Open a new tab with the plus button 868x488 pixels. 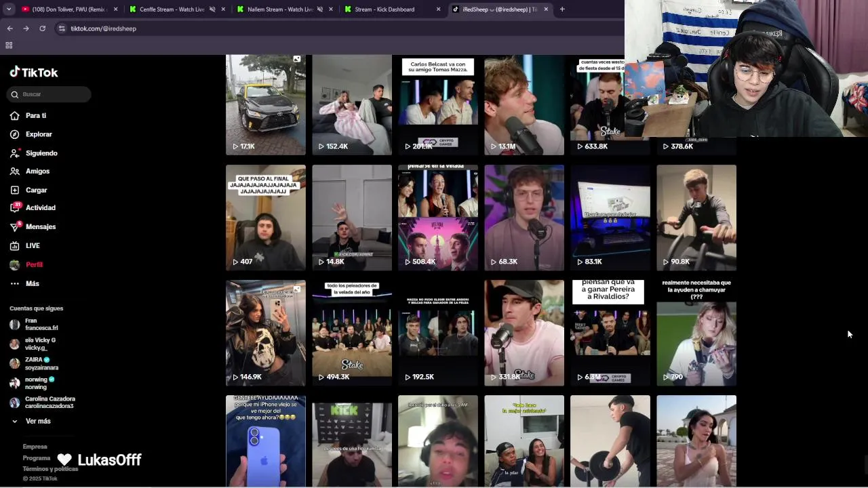click(x=562, y=9)
